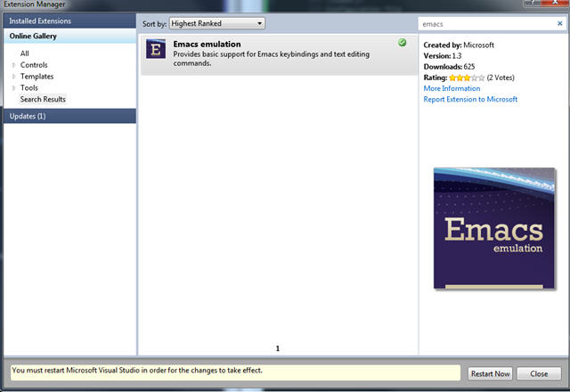Select the All category
The height and width of the screenshot is (392, 570).
[24, 53]
